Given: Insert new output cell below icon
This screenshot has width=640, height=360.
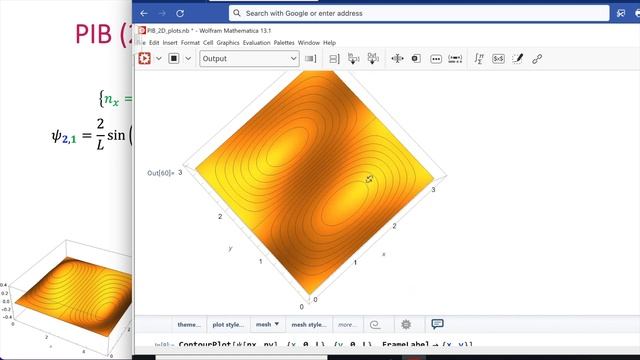Looking at the screenshot, I should [x=373, y=59].
